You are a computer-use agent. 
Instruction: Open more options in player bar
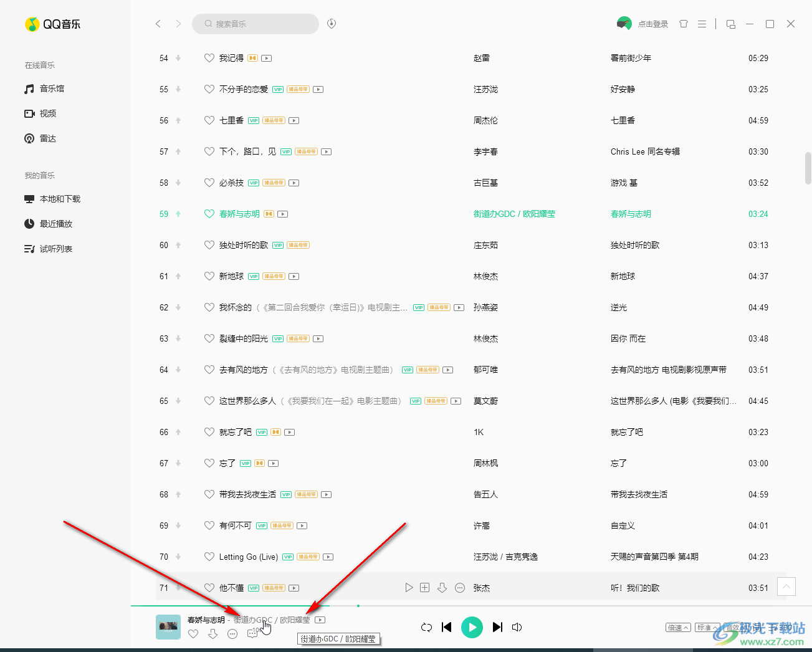click(x=232, y=634)
